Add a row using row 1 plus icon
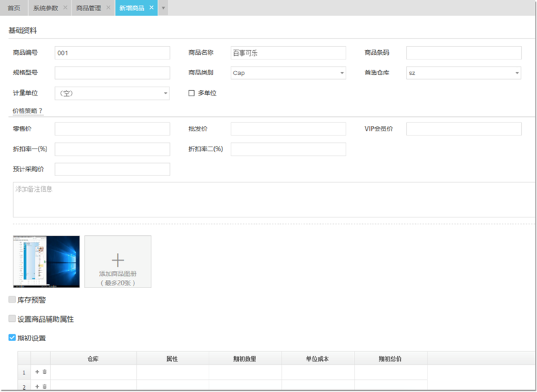 (x=37, y=372)
